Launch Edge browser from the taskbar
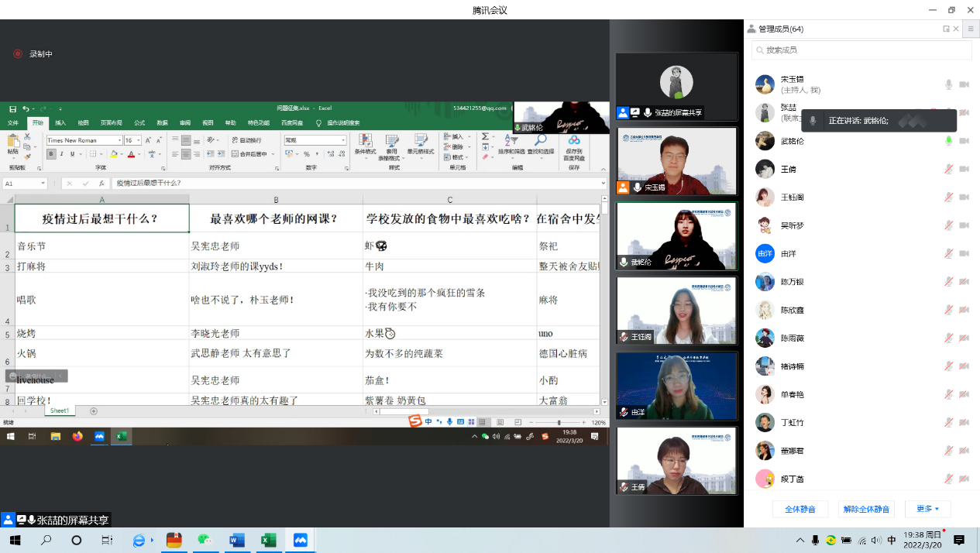 pyautogui.click(x=139, y=540)
